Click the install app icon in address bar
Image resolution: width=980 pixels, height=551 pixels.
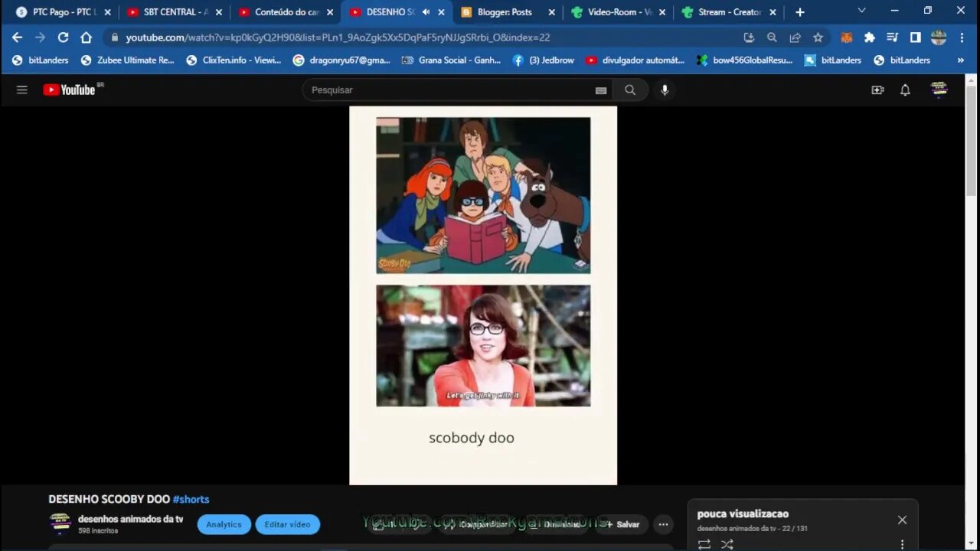749,37
